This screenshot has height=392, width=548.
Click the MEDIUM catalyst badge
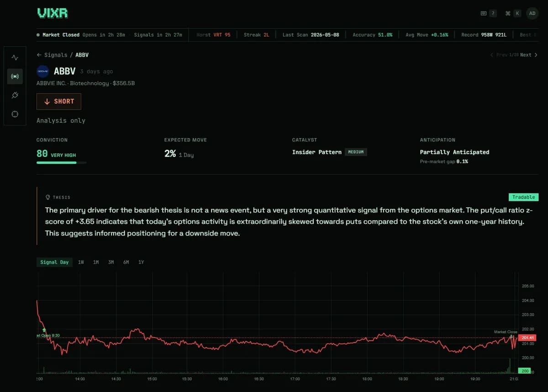356,152
